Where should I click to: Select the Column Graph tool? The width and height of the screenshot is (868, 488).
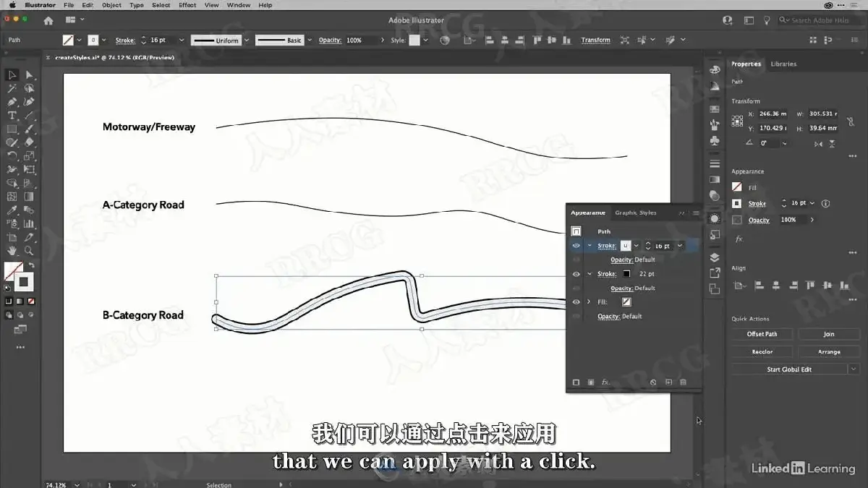29,224
